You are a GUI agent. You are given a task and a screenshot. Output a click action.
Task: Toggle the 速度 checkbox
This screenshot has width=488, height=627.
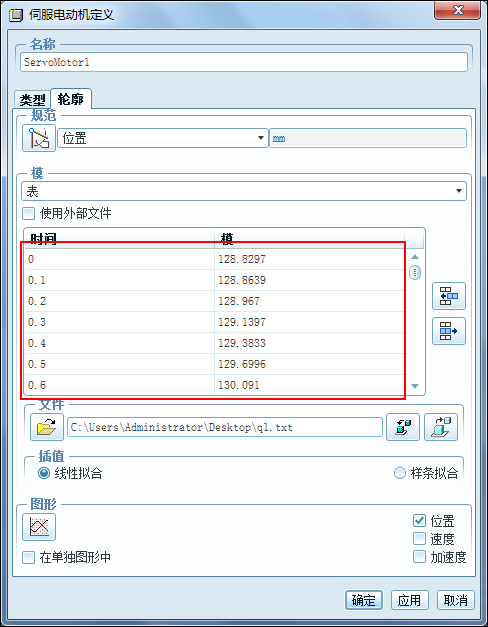(x=419, y=539)
